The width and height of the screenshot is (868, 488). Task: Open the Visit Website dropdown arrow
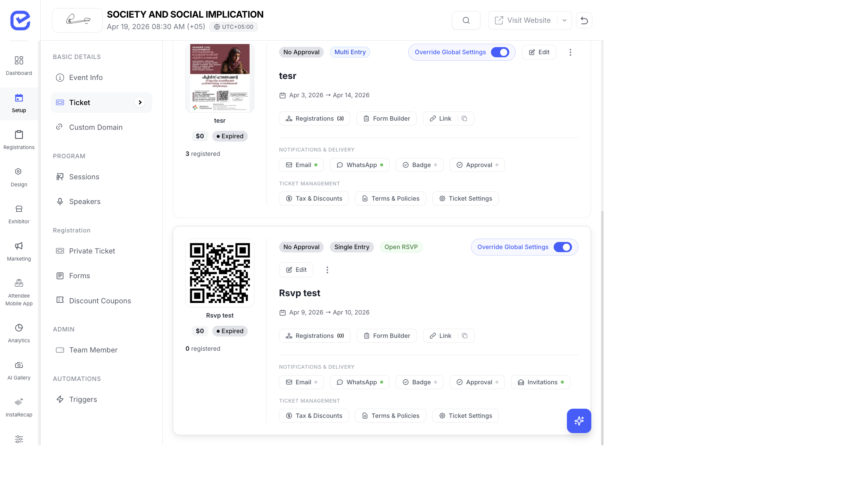(x=564, y=20)
